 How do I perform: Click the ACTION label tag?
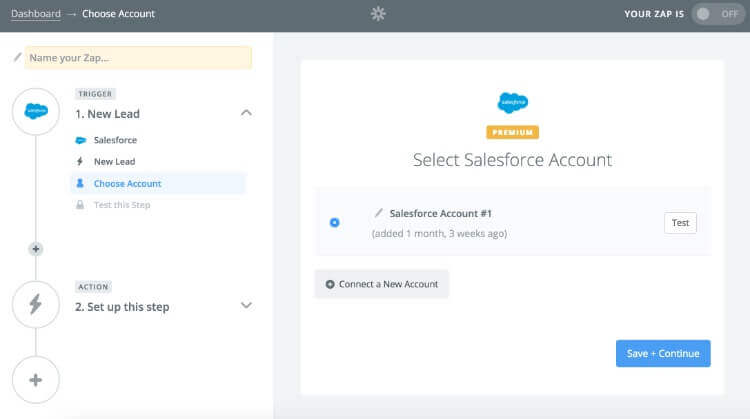pos(93,287)
